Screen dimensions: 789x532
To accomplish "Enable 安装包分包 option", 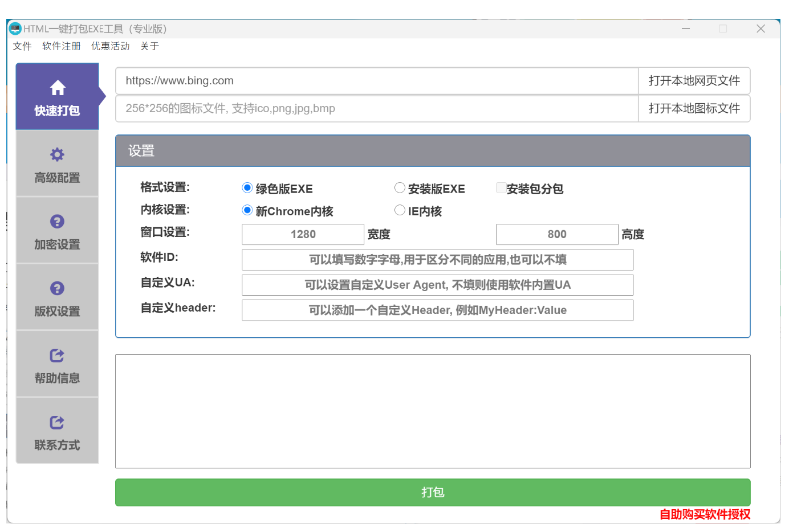I will [501, 187].
